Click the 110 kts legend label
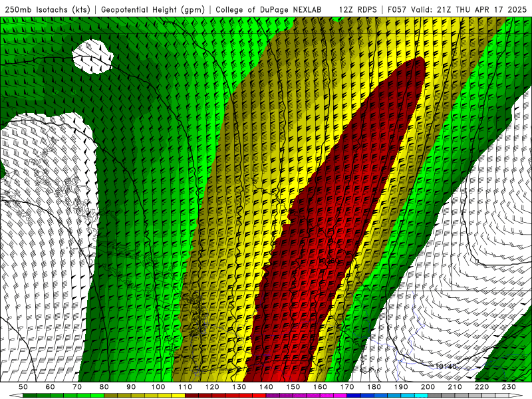532x399 pixels. coord(186,387)
